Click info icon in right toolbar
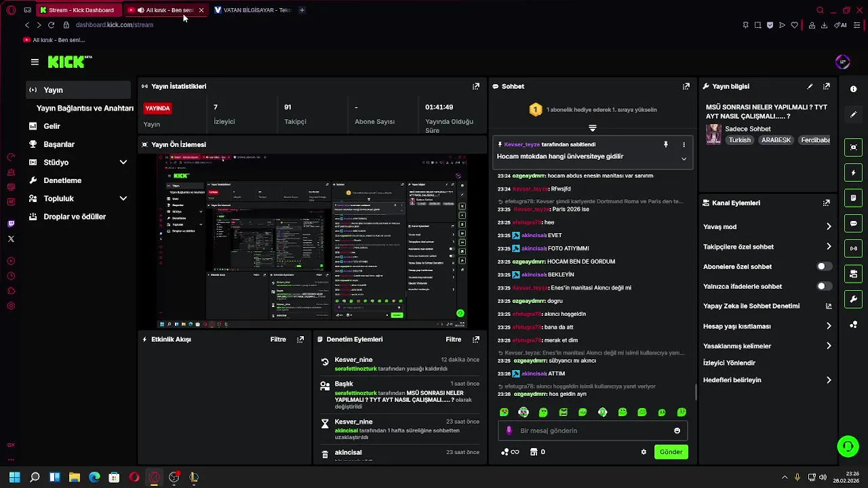 (x=853, y=89)
